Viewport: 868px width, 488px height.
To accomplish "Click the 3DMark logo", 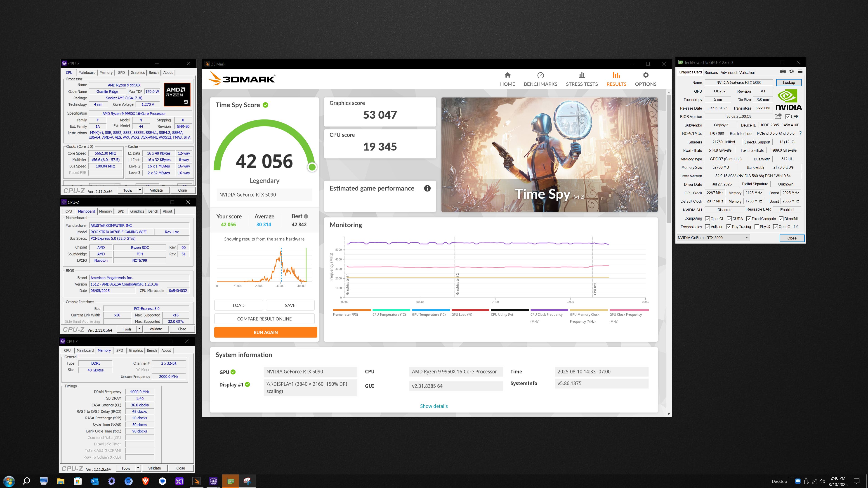I will point(242,78).
